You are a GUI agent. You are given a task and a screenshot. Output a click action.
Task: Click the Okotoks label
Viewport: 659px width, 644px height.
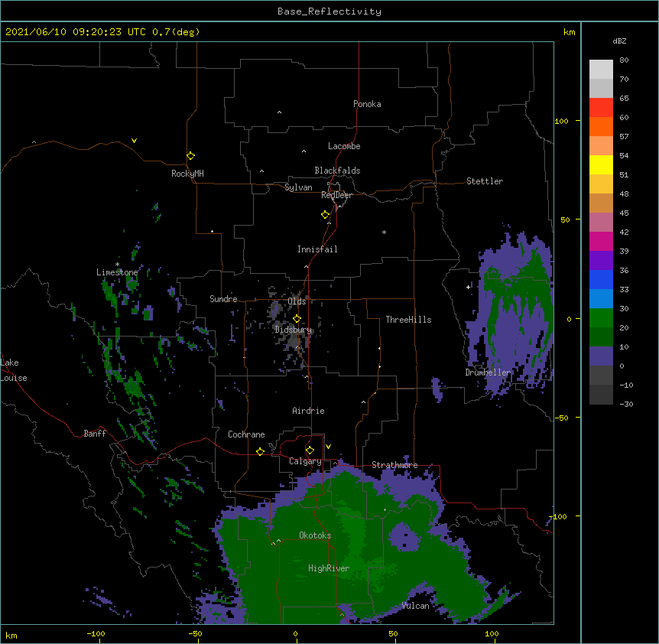(x=315, y=535)
